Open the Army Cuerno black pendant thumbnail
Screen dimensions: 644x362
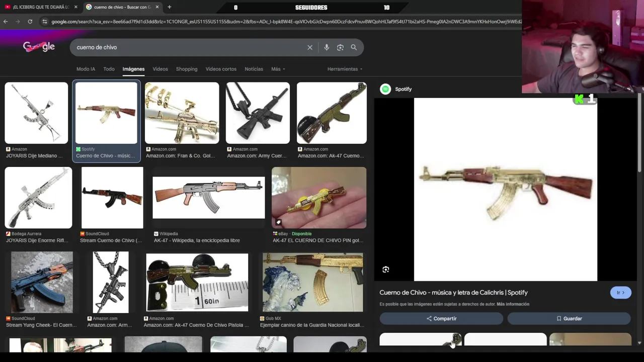[x=258, y=113]
